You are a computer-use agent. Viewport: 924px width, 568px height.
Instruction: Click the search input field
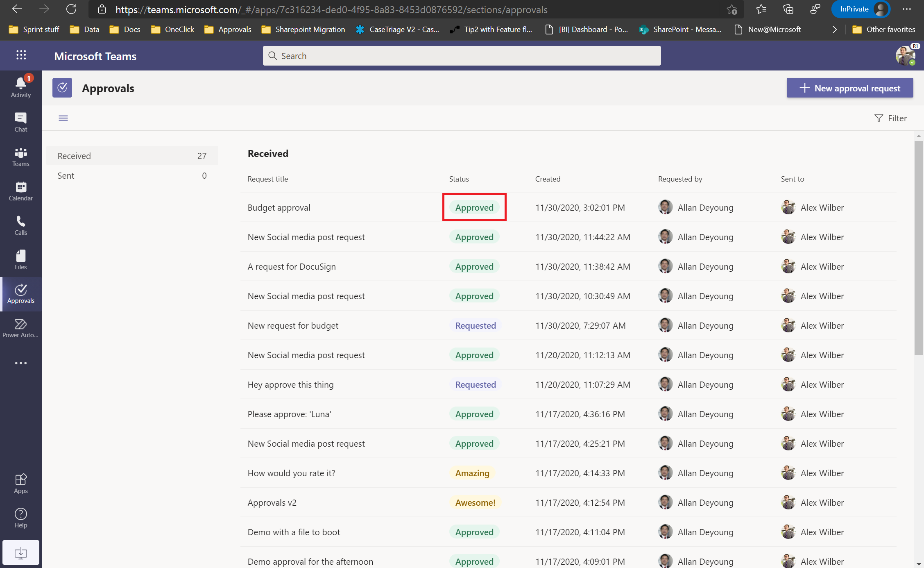[x=462, y=55]
